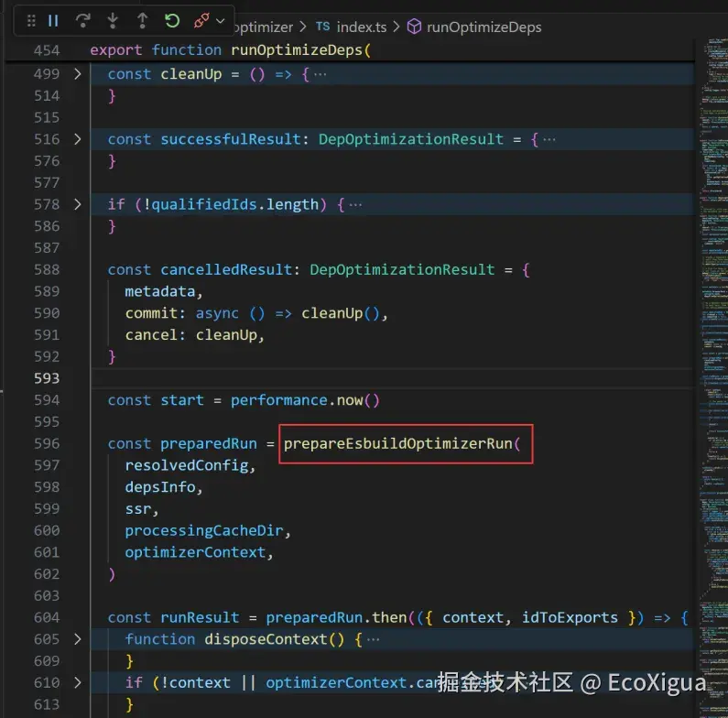Click depsInfo argument on line 598
The height and width of the screenshot is (718, 728).
159,486
